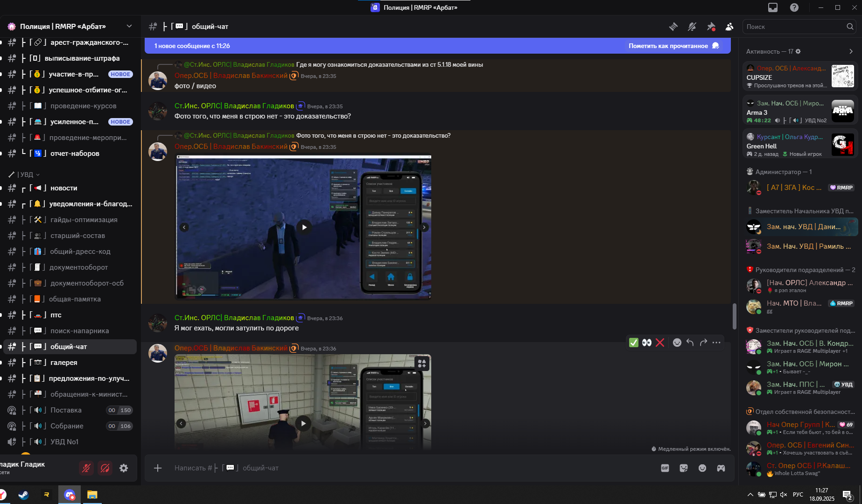Switch input language РУС in tray
This screenshot has width=862, height=504.
pos(798,495)
